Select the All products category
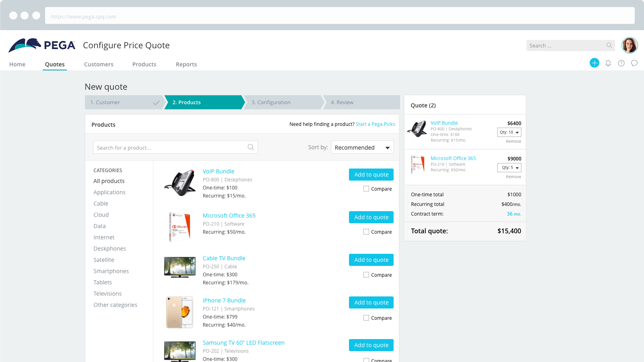The height and width of the screenshot is (362, 644). (109, 181)
